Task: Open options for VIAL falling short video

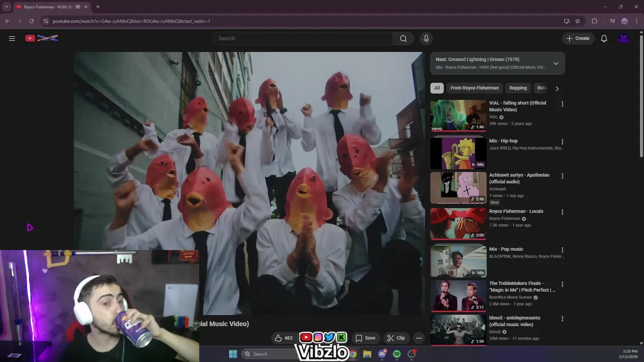Action: pos(562,104)
